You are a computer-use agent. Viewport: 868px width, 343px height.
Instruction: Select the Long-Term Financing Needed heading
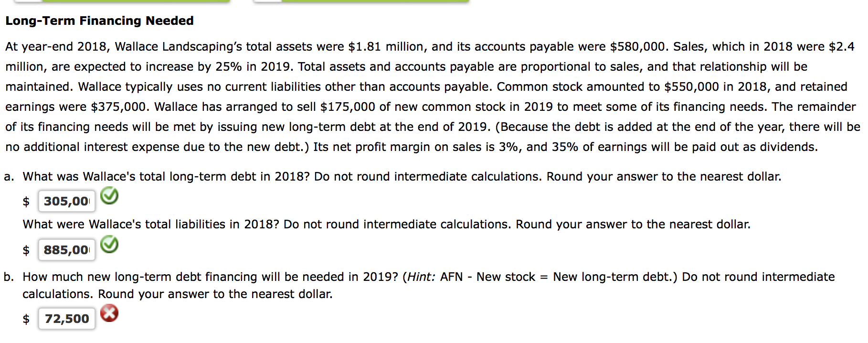point(99,21)
